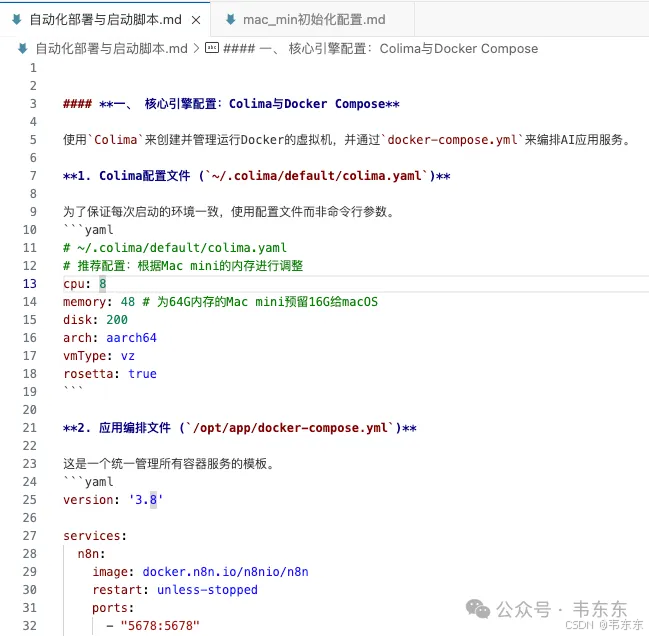Image resolution: width=649 pixels, height=636 pixels.
Task: Click line number 13 in gutter
Action: coord(29,284)
